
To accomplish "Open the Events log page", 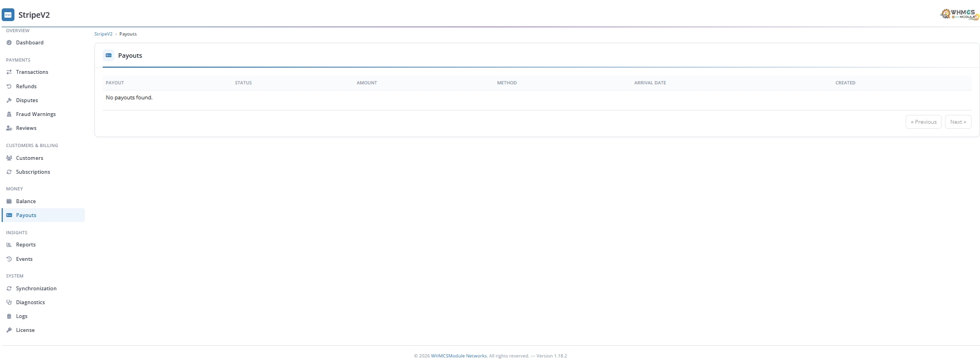I will (43, 259).
